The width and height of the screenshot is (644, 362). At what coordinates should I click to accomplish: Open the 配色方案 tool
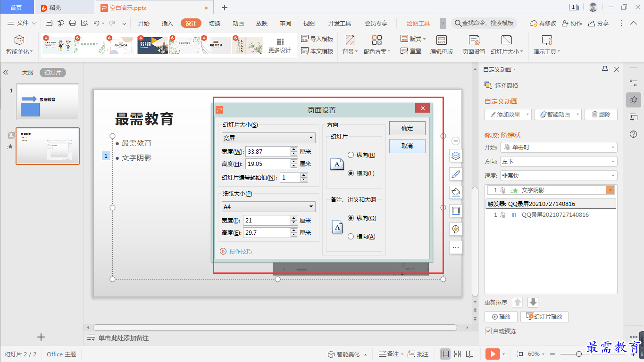[x=377, y=45]
